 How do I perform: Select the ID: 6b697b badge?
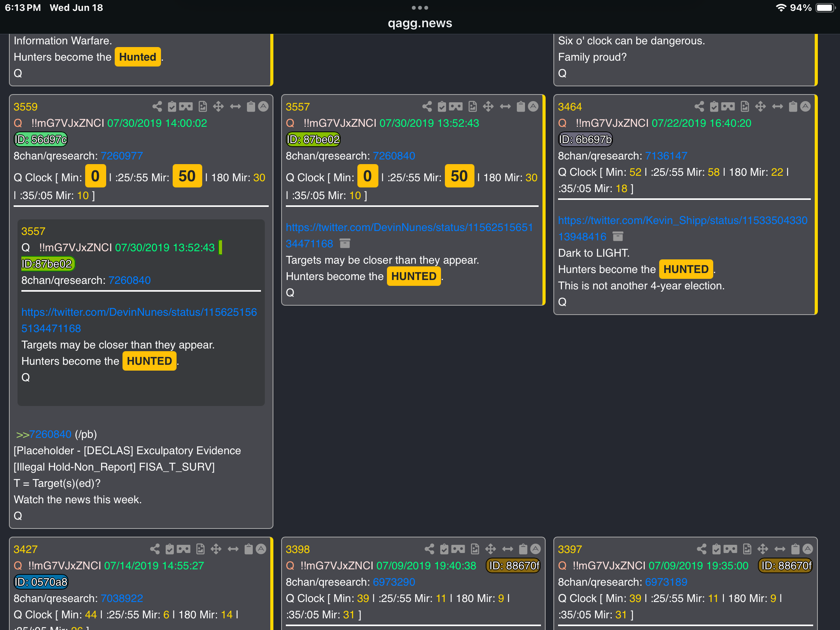click(585, 139)
